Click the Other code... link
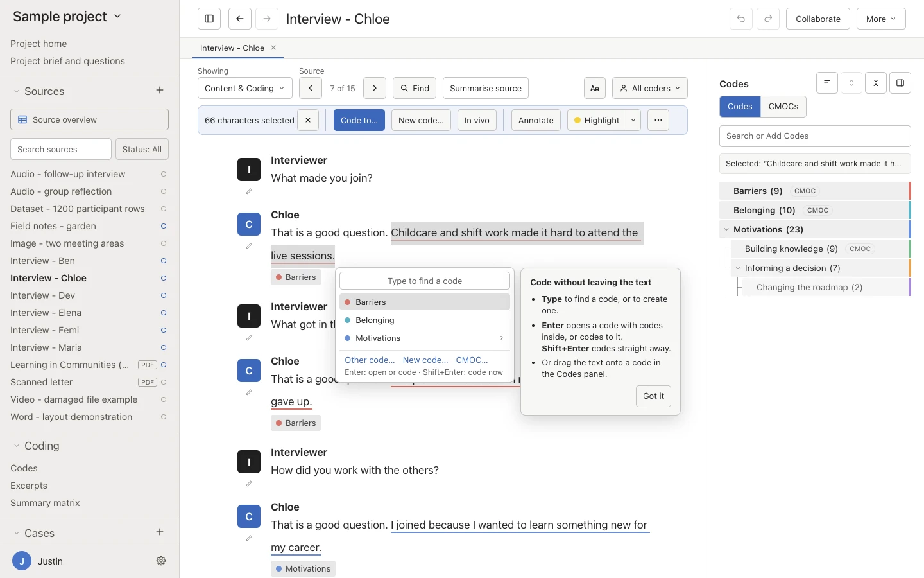 click(x=370, y=360)
